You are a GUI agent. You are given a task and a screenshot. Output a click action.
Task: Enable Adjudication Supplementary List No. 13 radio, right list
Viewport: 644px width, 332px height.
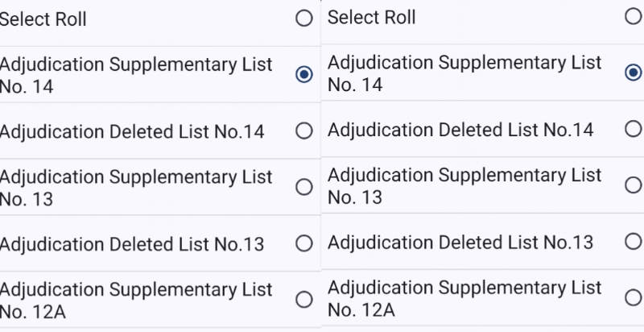pyautogui.click(x=633, y=185)
